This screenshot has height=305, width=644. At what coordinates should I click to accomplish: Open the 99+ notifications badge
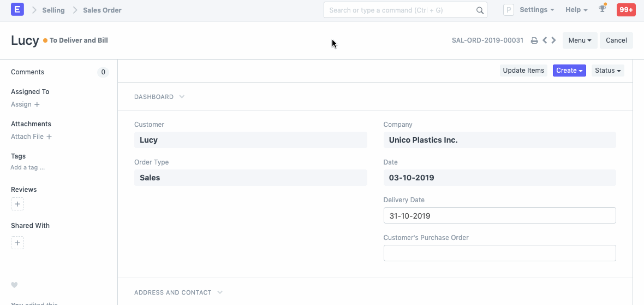(626, 10)
